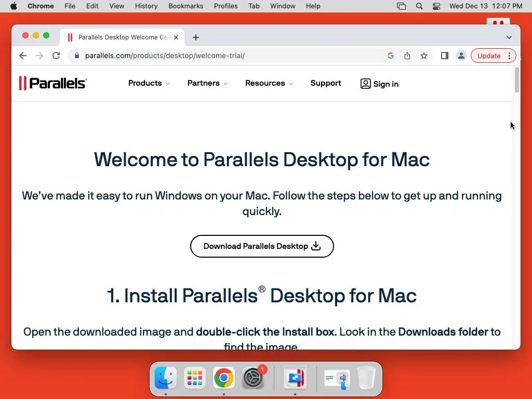Click Sign in
This screenshot has width=532, height=399.
click(379, 84)
